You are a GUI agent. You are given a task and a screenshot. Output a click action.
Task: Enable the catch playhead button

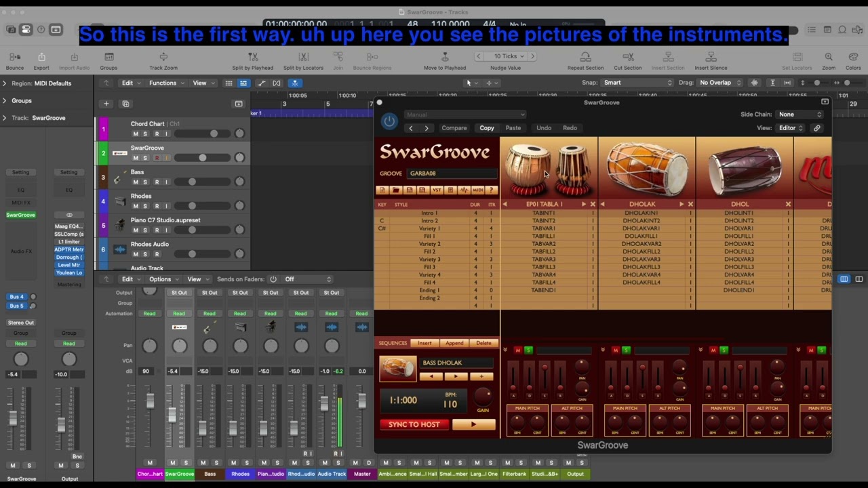coord(294,83)
